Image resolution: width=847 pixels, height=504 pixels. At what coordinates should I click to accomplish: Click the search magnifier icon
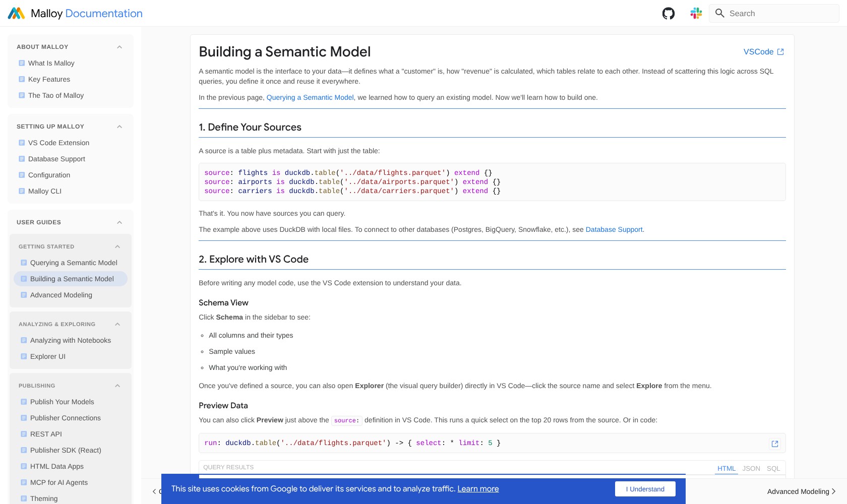pos(720,13)
